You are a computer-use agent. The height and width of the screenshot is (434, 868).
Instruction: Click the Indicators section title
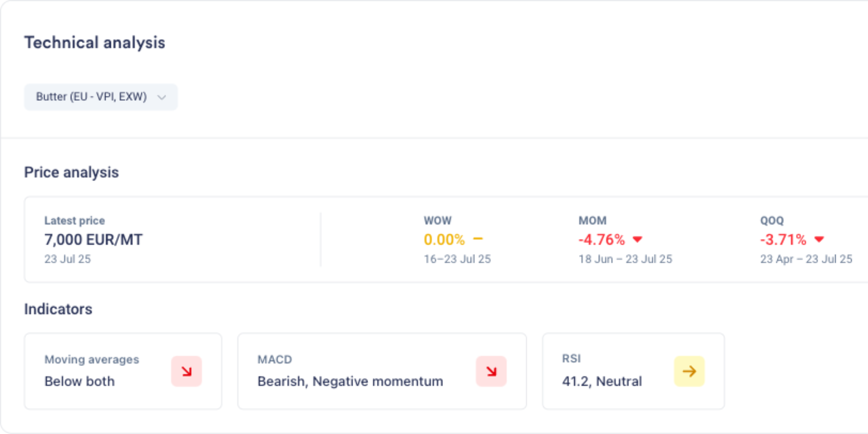coord(58,309)
